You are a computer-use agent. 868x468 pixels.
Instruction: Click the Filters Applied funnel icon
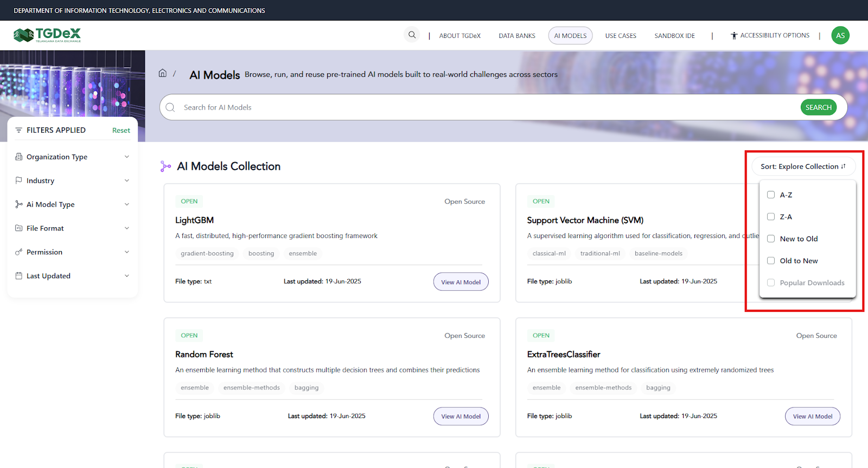(x=19, y=130)
